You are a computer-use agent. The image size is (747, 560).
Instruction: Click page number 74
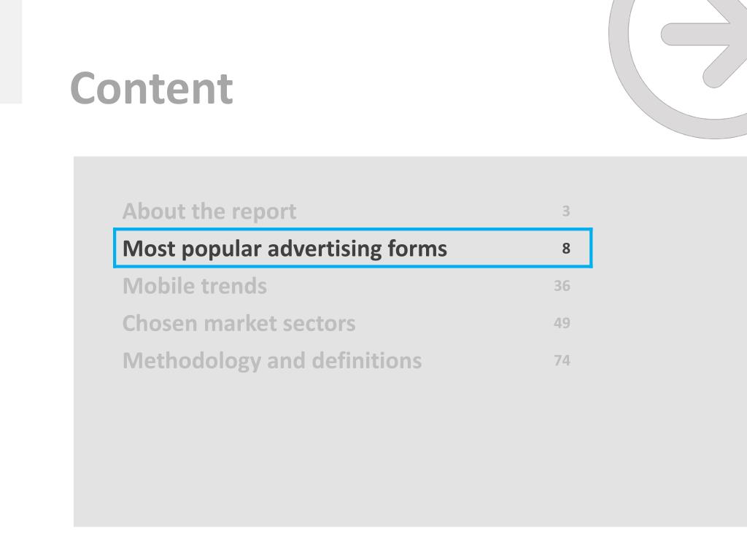(x=562, y=360)
